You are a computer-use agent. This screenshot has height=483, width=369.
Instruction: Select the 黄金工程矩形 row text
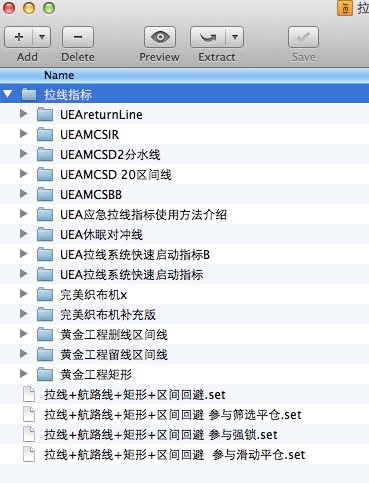point(96,375)
